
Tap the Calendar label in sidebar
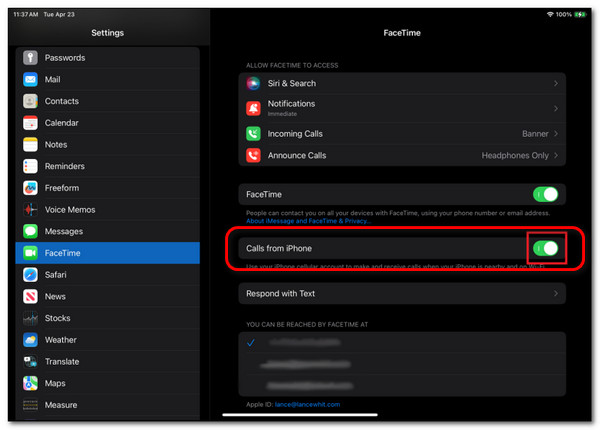point(62,123)
